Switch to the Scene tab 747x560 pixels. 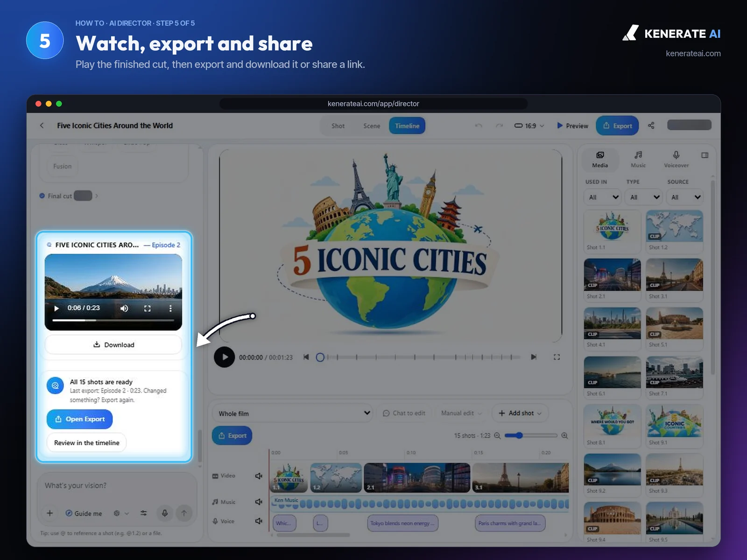372,126
